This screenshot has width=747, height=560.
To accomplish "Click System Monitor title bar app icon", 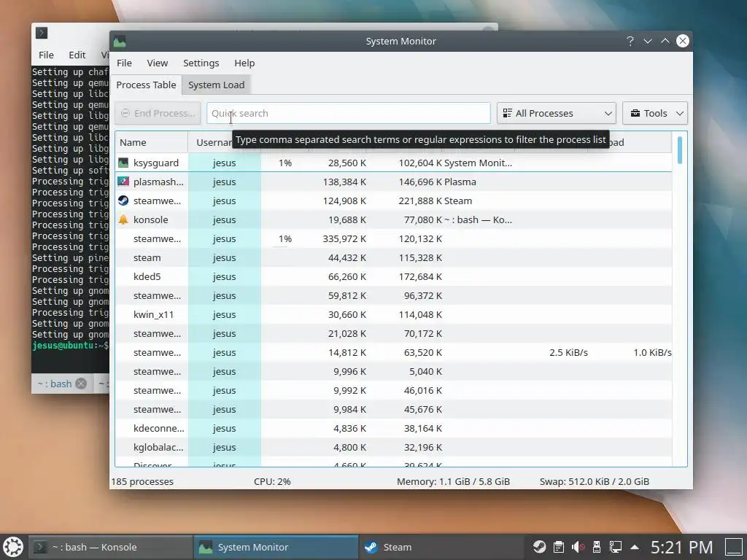I will [x=120, y=42].
